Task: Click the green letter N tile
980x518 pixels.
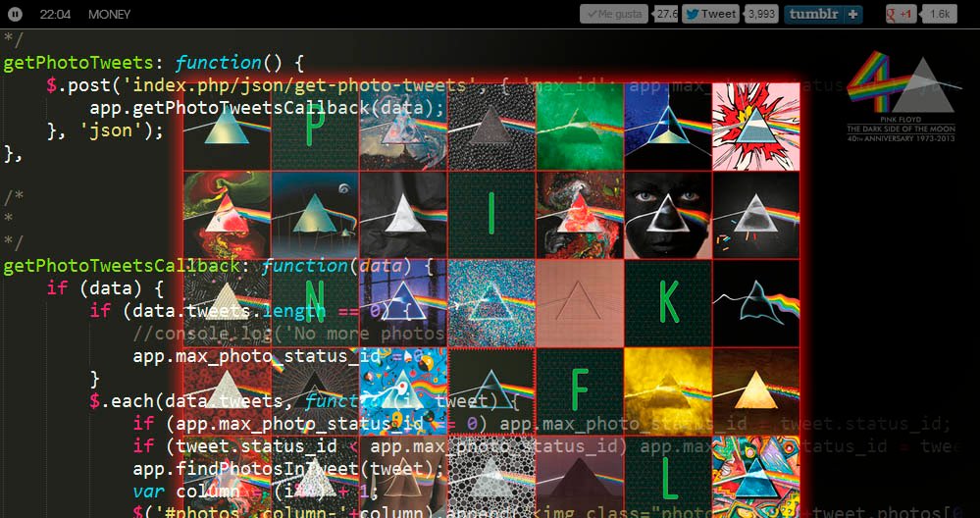Action: [x=315, y=303]
